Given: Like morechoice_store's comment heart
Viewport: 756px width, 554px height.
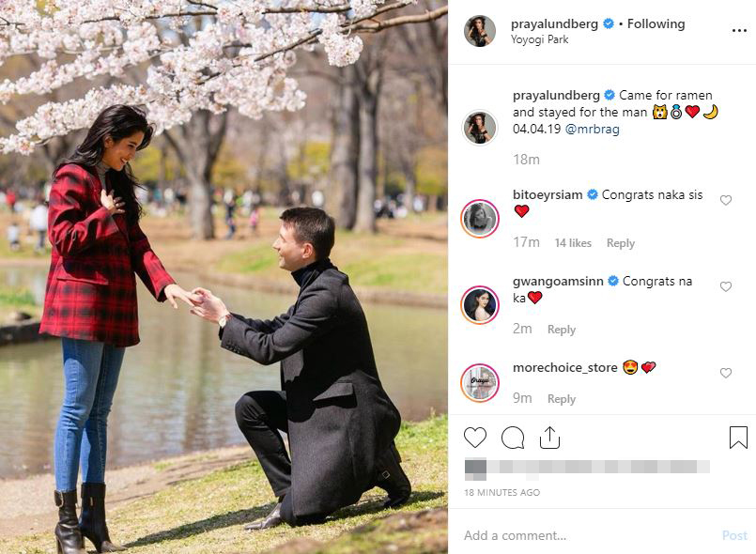Looking at the screenshot, I should point(726,373).
